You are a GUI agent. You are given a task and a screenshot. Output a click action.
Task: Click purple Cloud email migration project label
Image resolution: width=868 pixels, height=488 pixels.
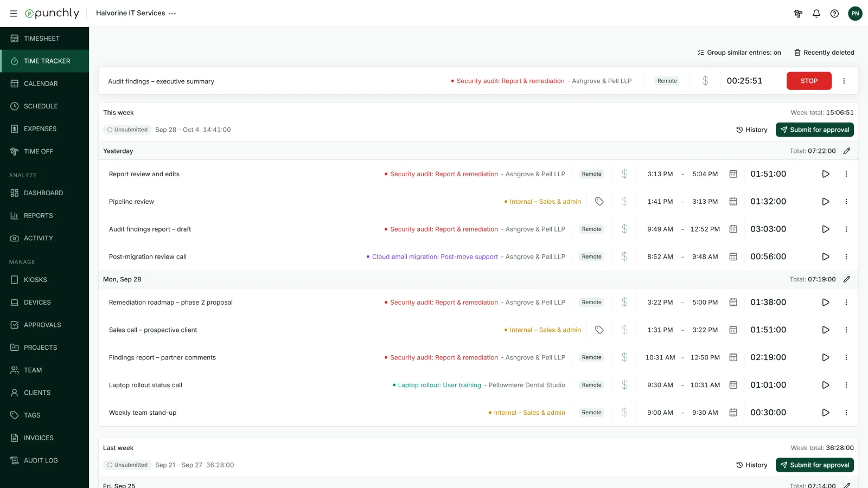(432, 256)
